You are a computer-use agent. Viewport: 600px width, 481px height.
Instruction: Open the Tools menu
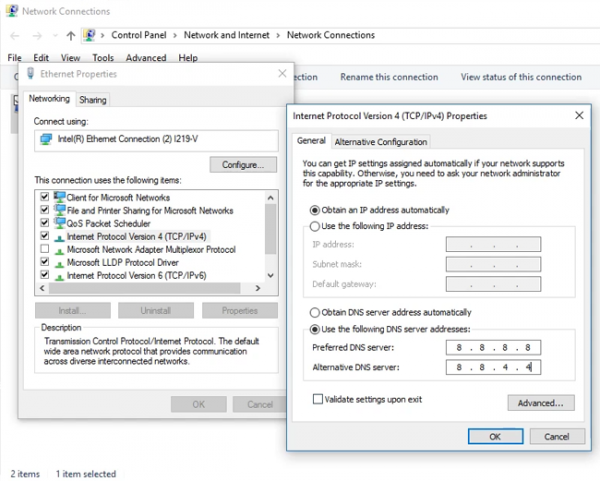tap(103, 58)
